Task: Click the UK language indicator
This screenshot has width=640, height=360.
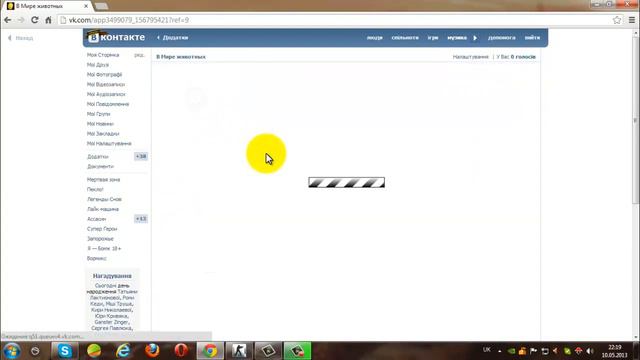Action: coord(487,350)
